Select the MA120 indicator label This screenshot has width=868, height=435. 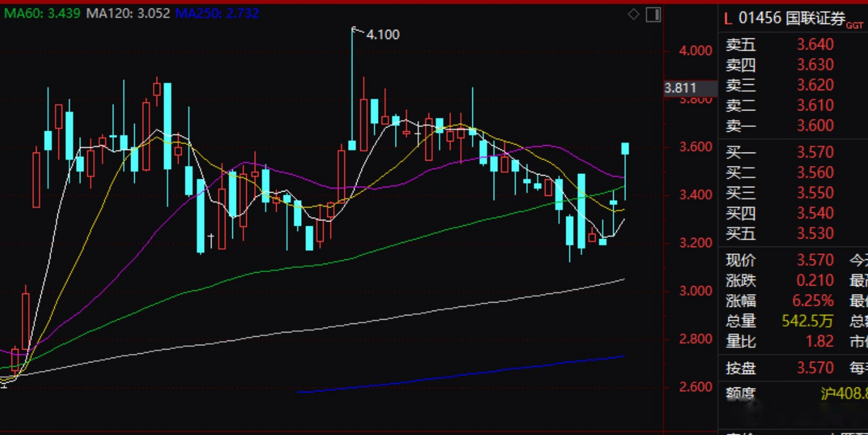pos(128,14)
